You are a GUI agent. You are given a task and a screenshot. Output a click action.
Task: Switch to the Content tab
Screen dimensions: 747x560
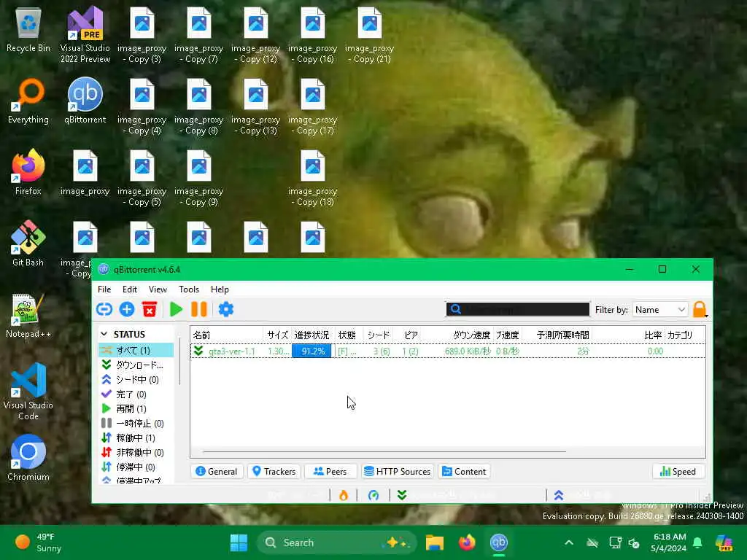[x=464, y=472]
